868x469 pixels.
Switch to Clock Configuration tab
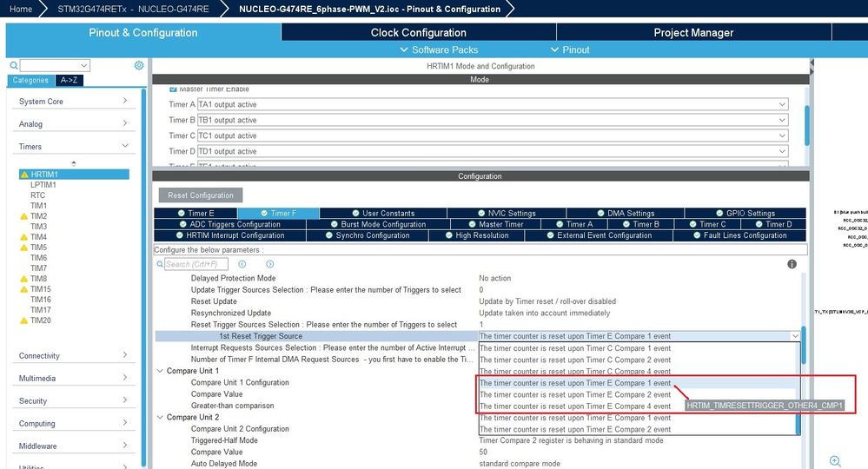(x=419, y=33)
